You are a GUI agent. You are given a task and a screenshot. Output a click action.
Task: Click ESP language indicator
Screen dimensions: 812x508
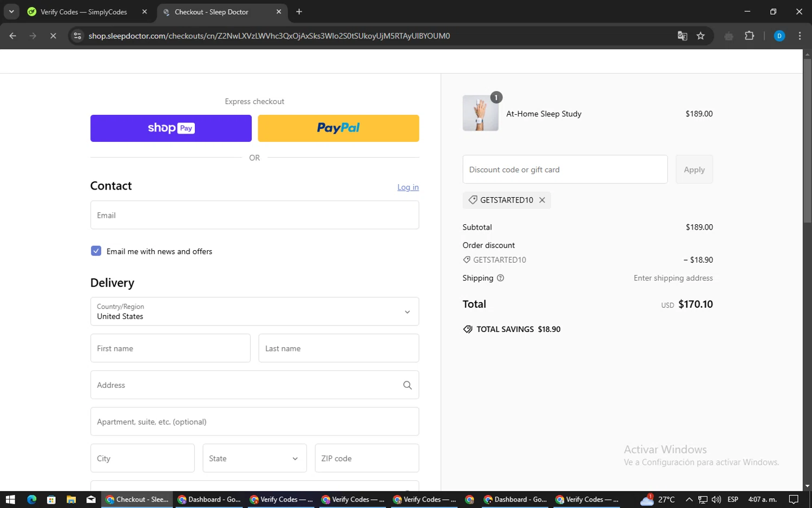[x=733, y=499]
